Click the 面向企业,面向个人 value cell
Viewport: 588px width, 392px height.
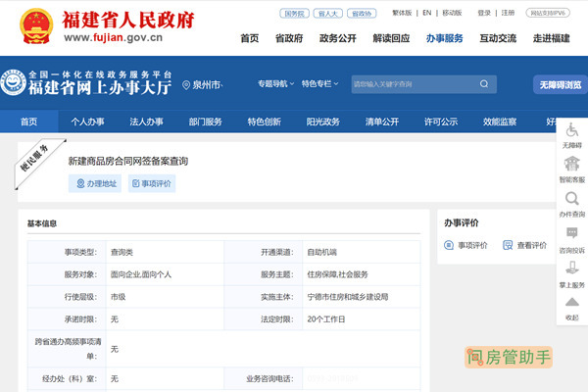(165, 274)
